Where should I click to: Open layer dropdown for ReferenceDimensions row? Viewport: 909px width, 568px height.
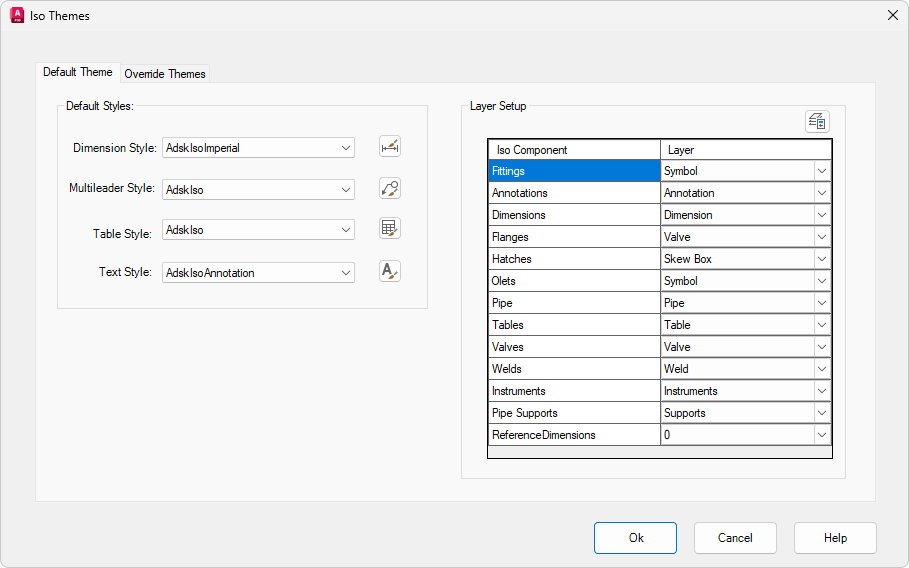point(822,435)
